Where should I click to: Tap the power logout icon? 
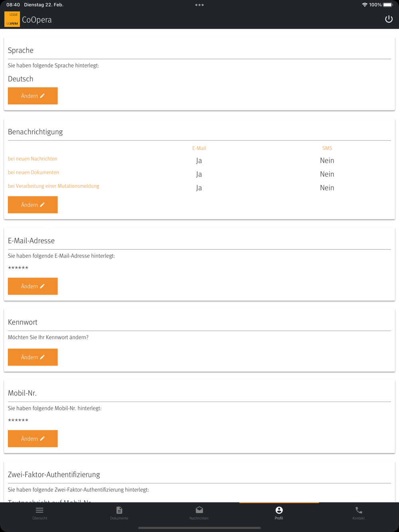[x=389, y=19]
